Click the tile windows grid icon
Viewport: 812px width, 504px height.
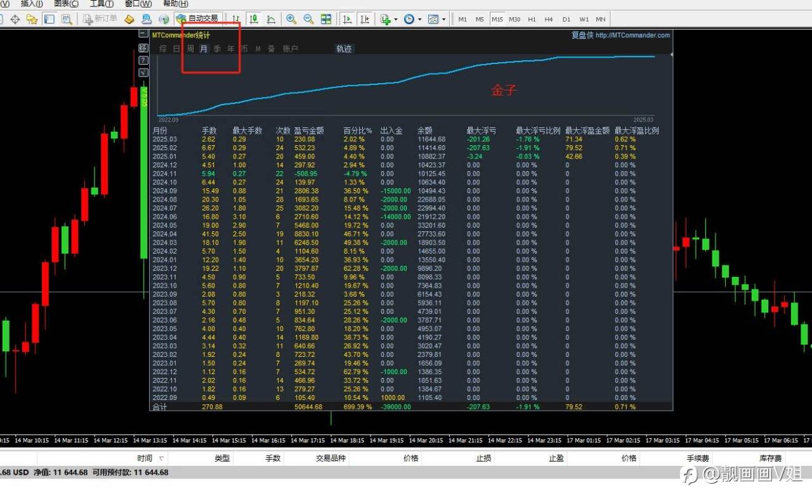326,19
